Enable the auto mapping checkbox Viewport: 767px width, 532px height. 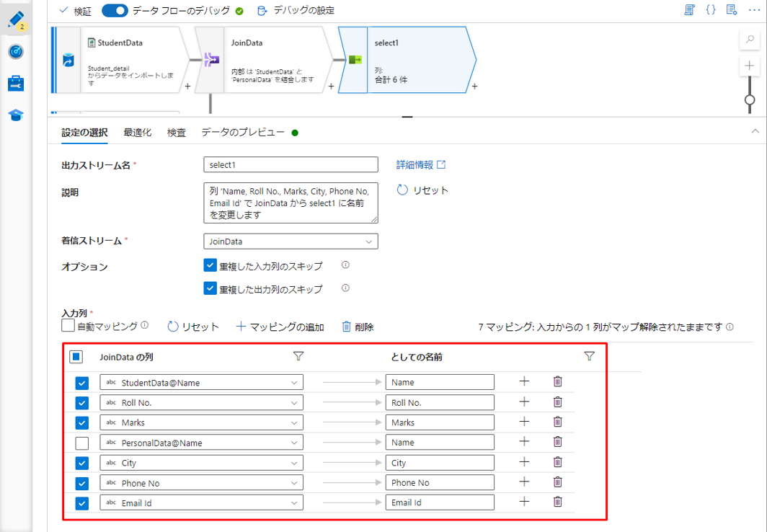[x=68, y=326]
